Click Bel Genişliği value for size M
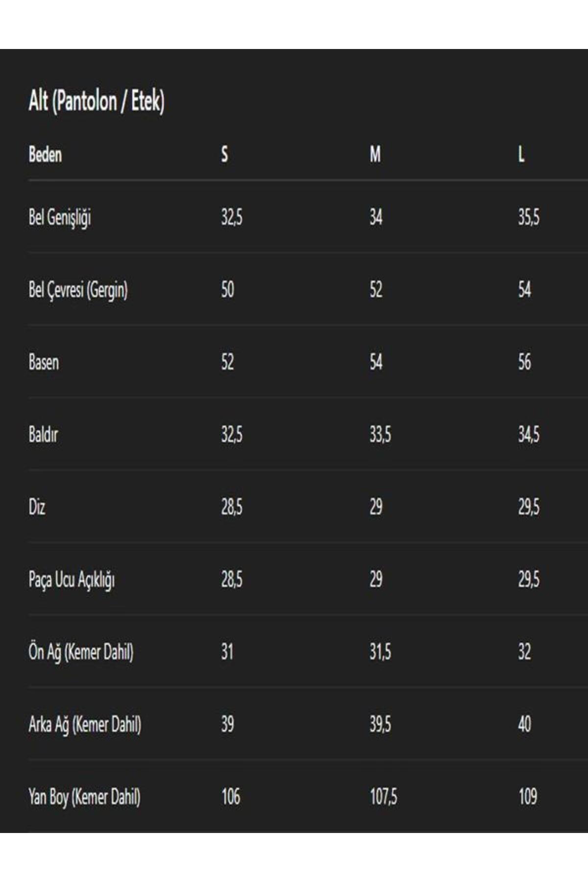The image size is (588, 882). pos(376,217)
